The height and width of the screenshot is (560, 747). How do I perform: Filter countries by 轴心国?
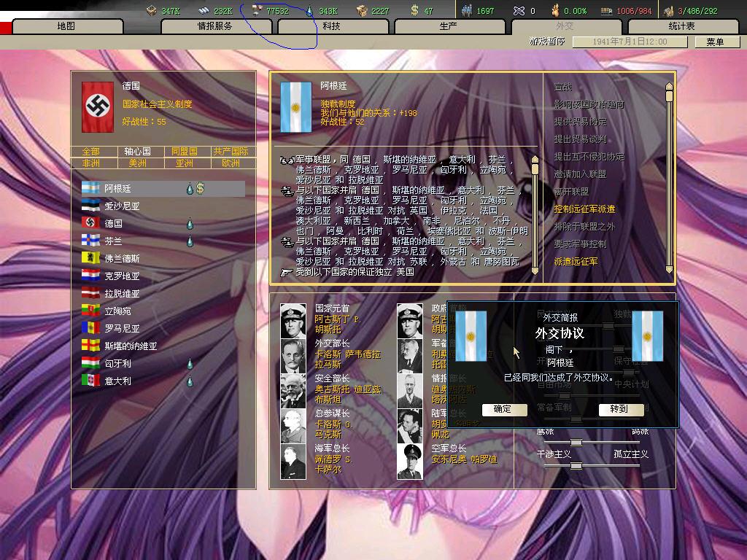coord(137,152)
